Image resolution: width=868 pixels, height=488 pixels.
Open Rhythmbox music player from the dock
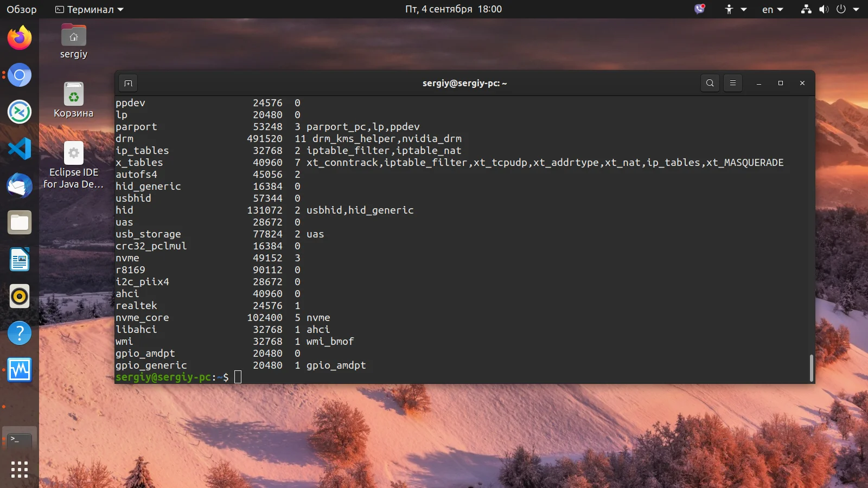click(x=20, y=296)
